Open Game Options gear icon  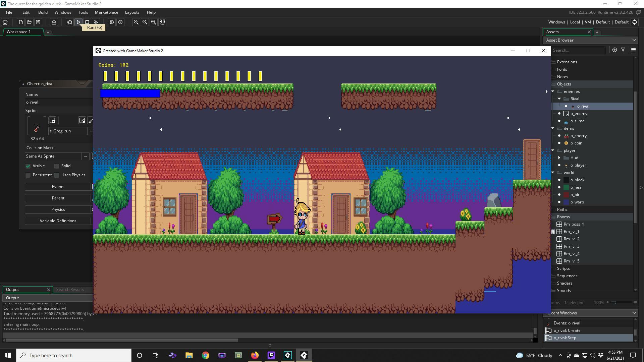(x=112, y=22)
